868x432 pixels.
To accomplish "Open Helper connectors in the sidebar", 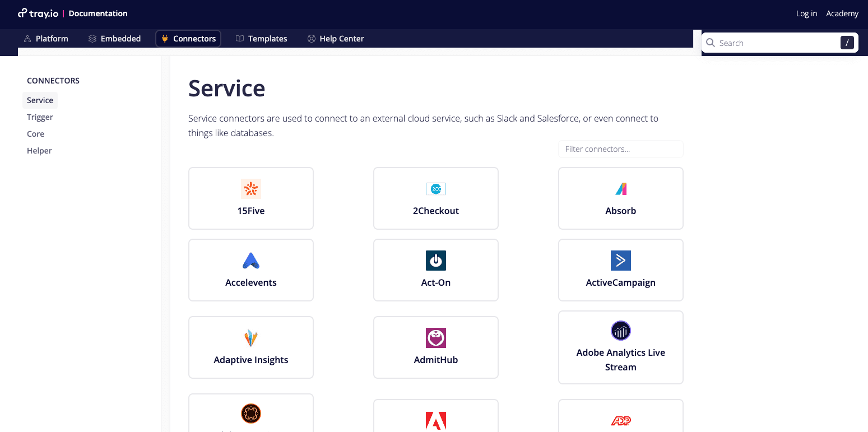I will [x=39, y=151].
